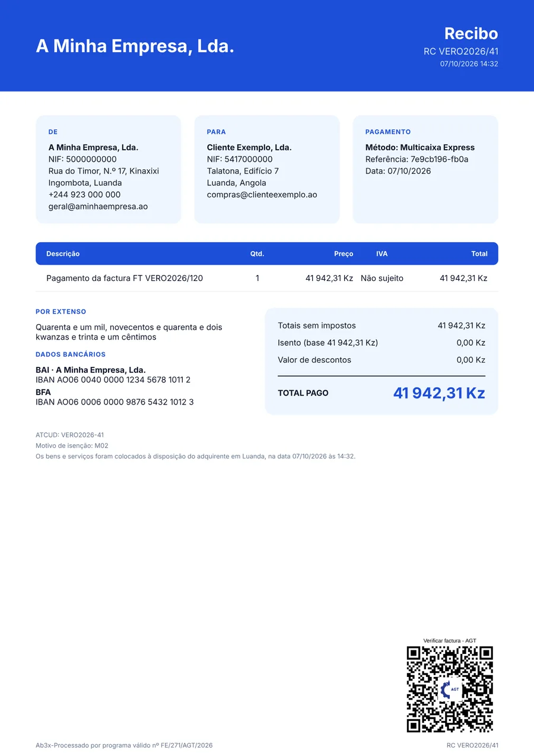
Task: Click the 'PARA' section label
Action: (x=217, y=132)
